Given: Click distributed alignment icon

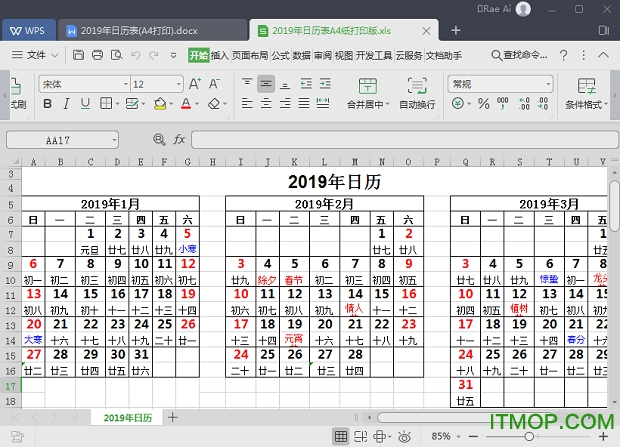Looking at the screenshot, I should pos(323,104).
